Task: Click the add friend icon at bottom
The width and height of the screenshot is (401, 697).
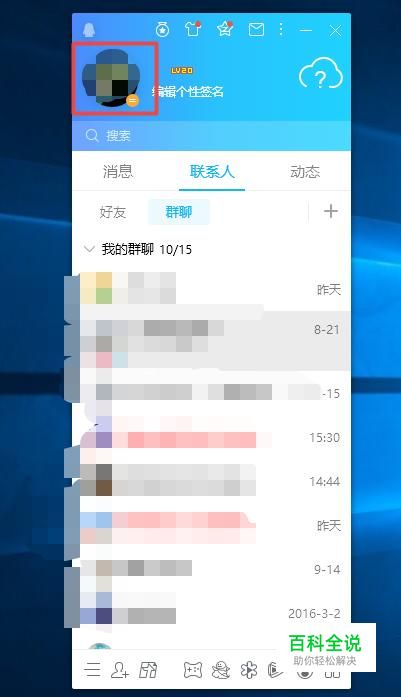Action: tap(120, 669)
